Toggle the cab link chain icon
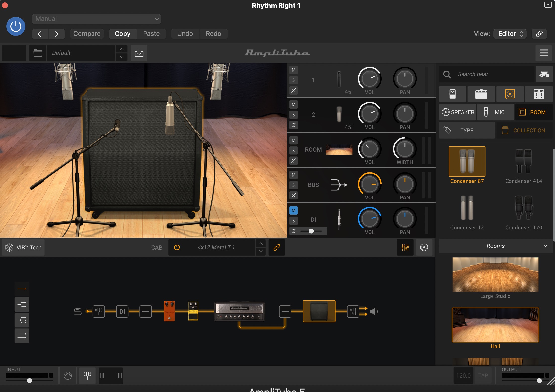The width and height of the screenshot is (555, 392). [277, 247]
